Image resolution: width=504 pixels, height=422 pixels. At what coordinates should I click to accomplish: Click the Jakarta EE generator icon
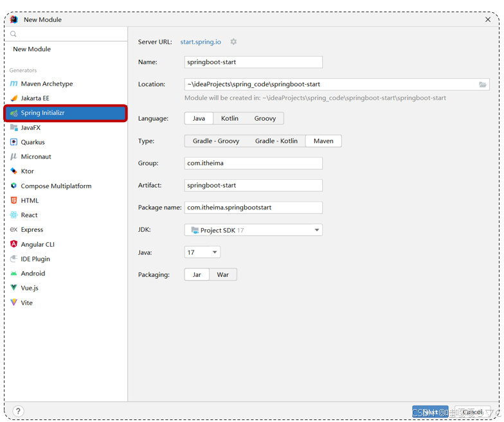point(14,98)
